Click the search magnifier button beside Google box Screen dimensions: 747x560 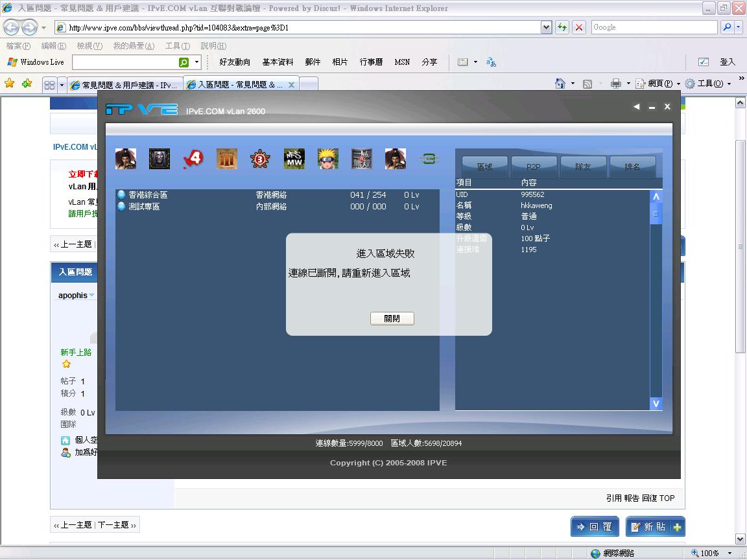[x=726, y=27]
